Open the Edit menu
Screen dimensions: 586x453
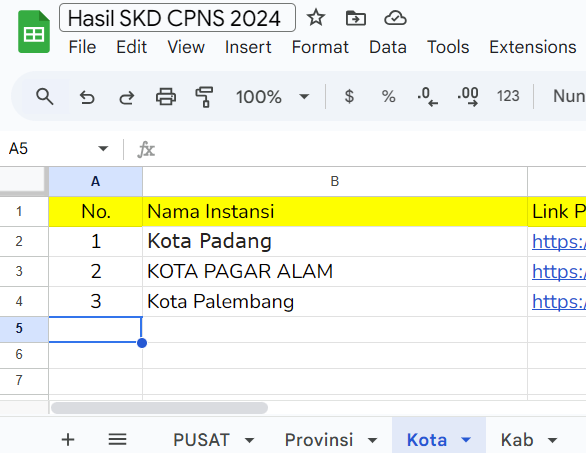(132, 47)
